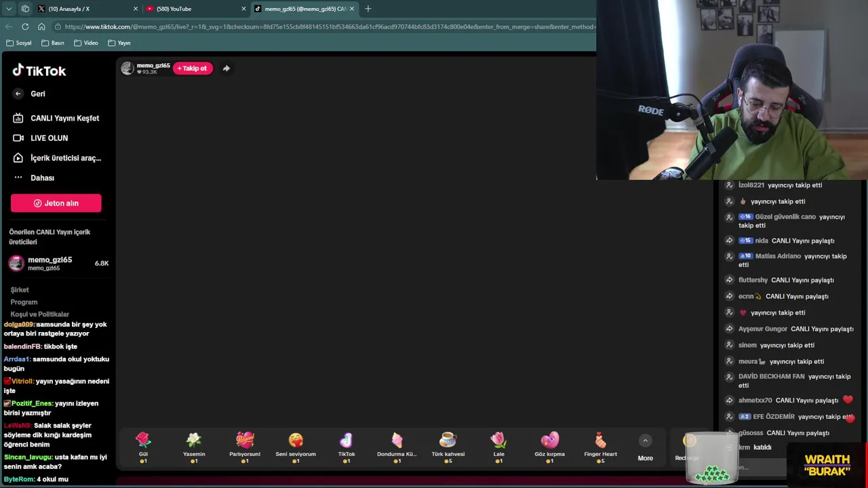Send the Türk kahvesi gift
The height and width of the screenshot is (488, 868).
tap(448, 447)
